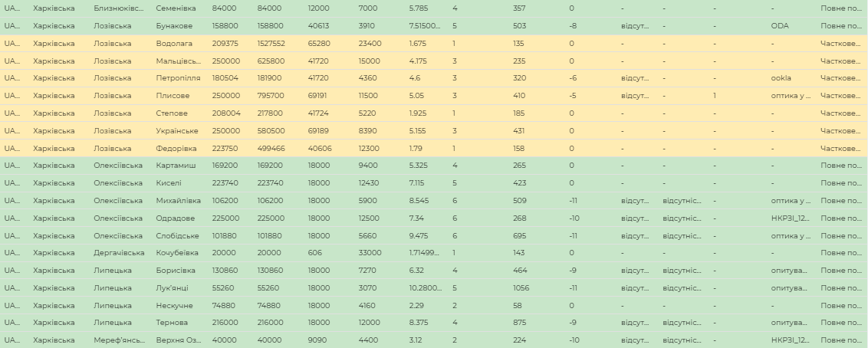Select the Українське cell
The image size is (868, 348).
coord(176,131)
